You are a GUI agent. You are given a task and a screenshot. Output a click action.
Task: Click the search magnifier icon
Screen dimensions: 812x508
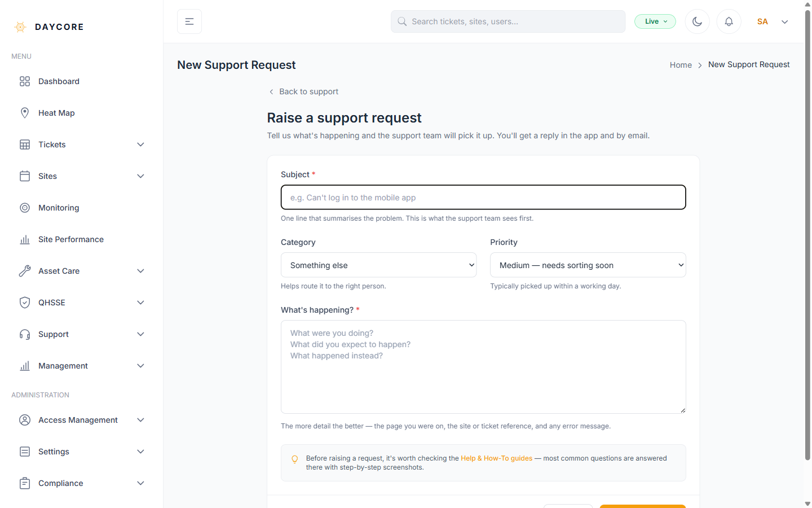point(402,21)
